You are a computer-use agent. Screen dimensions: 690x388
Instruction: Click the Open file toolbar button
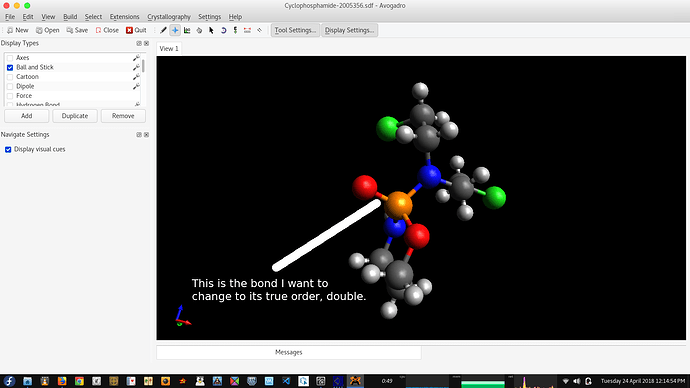[x=48, y=30]
